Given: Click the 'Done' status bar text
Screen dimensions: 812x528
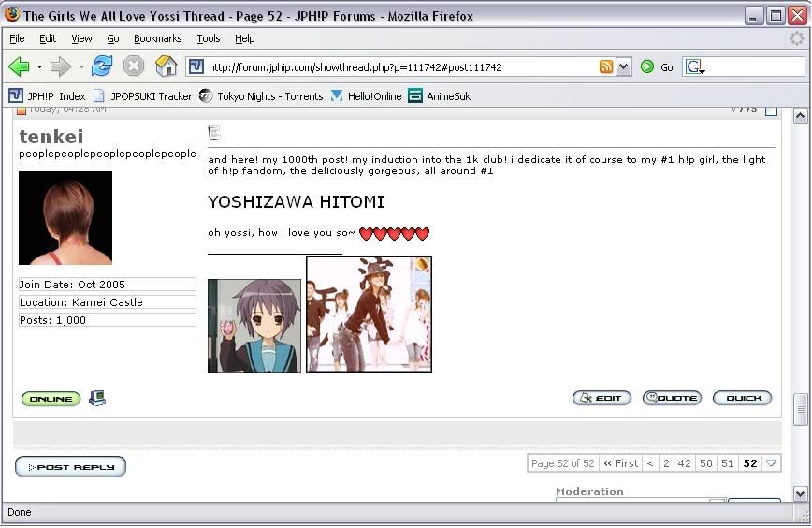Looking at the screenshot, I should click(x=19, y=512).
